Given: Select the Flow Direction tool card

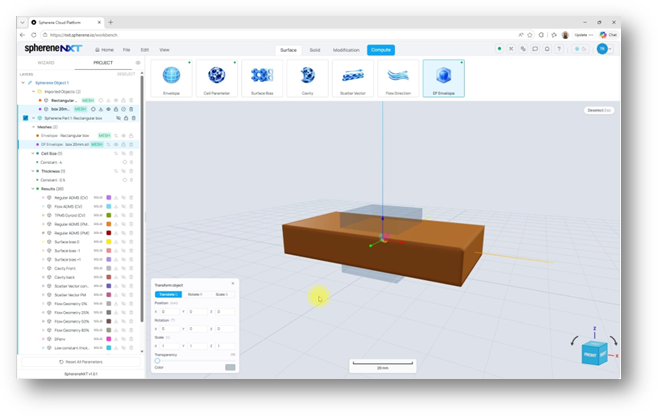Looking at the screenshot, I should [x=398, y=78].
